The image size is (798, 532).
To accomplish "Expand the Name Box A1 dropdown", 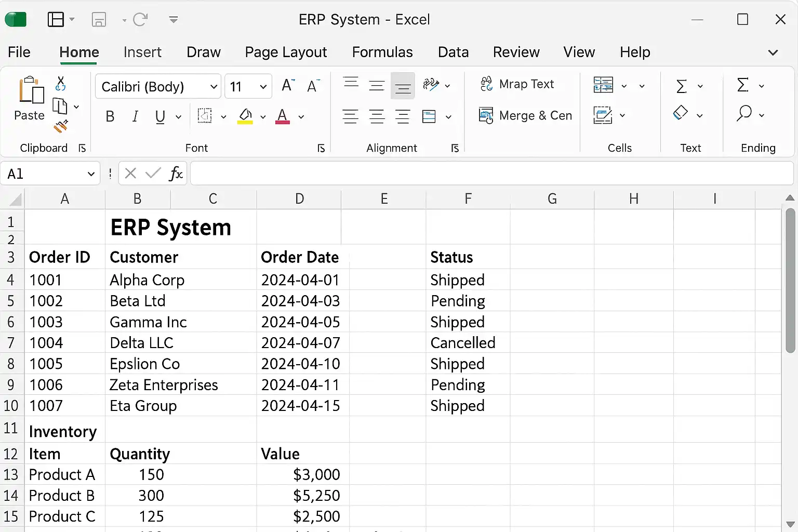I will click(x=91, y=174).
